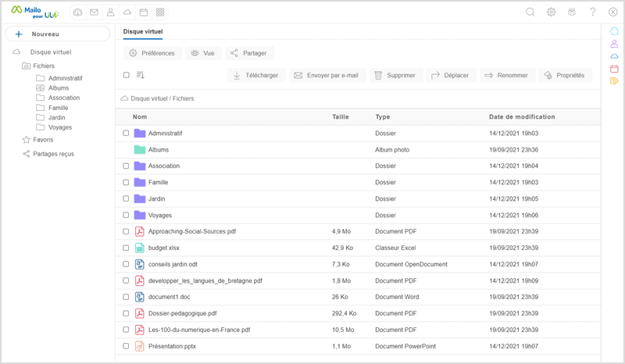Viewport: 625px width, 364px height.
Task: Expand the Vue options menu
Action: point(202,53)
